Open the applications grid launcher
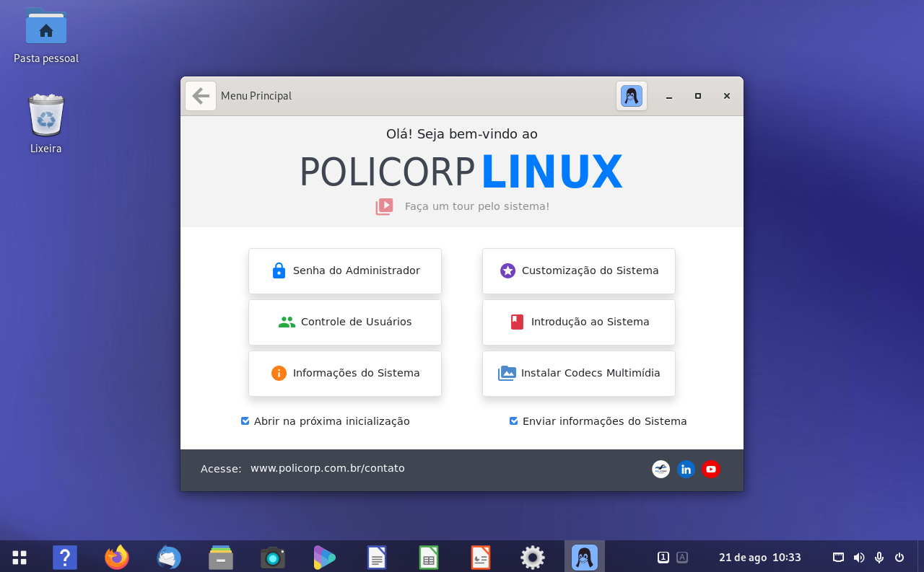The width and height of the screenshot is (924, 572). [19, 557]
